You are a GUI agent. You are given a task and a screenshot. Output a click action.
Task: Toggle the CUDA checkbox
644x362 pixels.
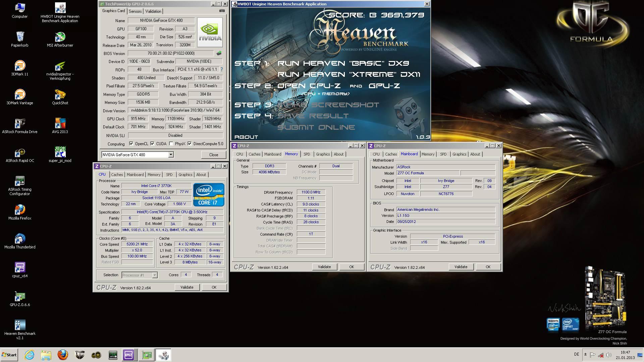pos(152,144)
